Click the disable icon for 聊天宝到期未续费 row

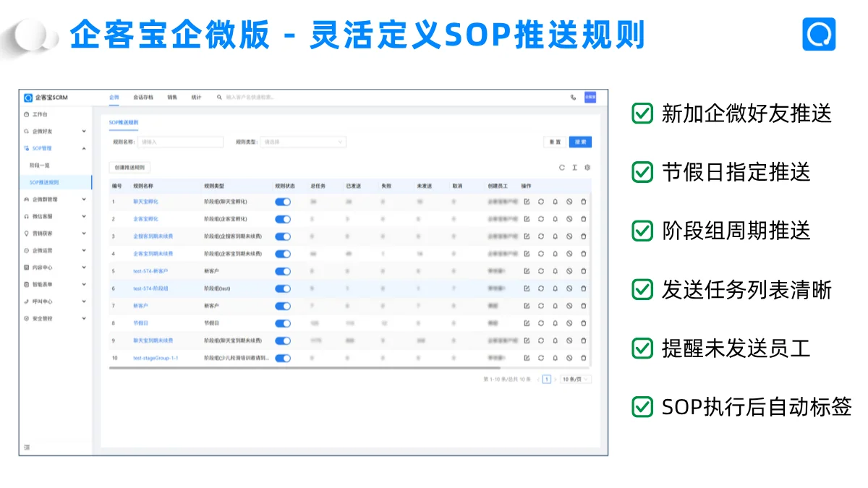(x=569, y=341)
